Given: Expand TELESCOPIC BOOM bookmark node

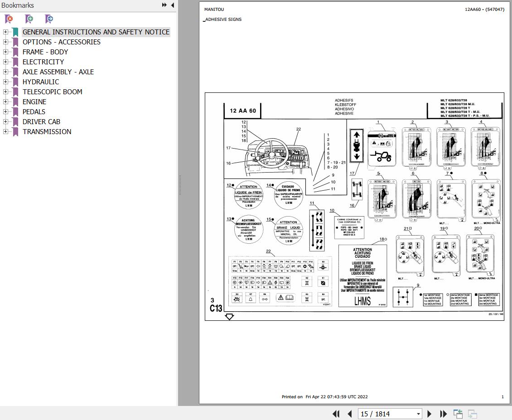Looking at the screenshot, I should click(x=5, y=92).
